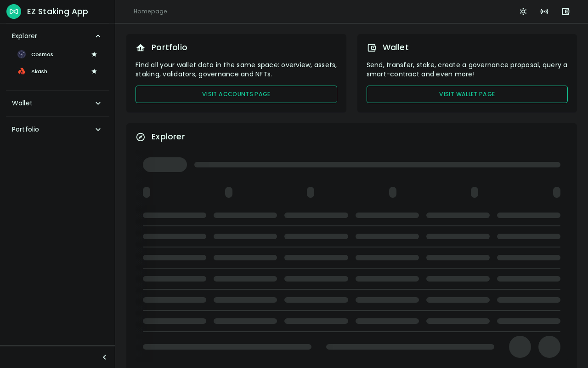Toggle the Akash favorite star
This screenshot has height=368, width=588.
click(x=94, y=71)
